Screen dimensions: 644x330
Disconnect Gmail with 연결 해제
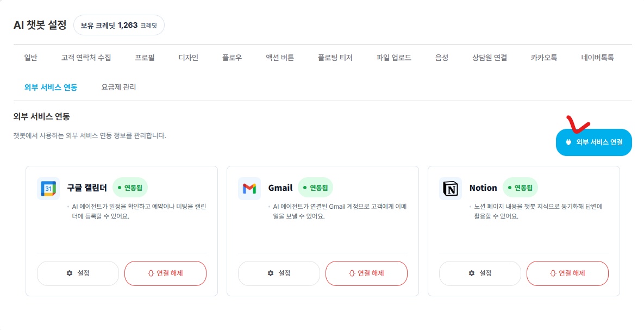(x=366, y=273)
